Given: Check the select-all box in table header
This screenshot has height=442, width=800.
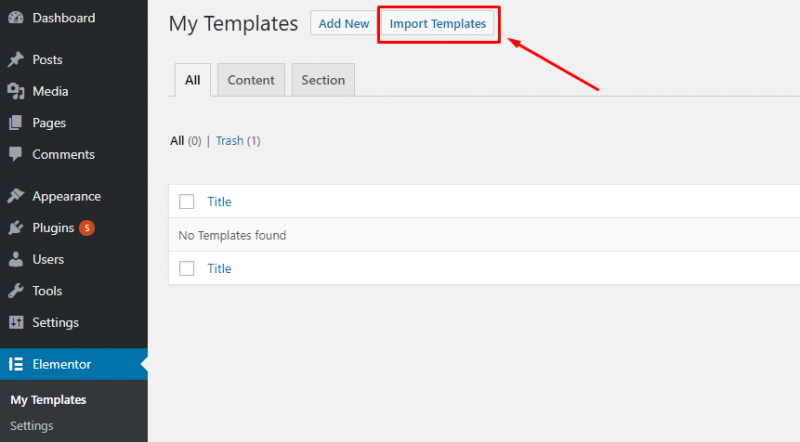Looking at the screenshot, I should pyautogui.click(x=187, y=202).
